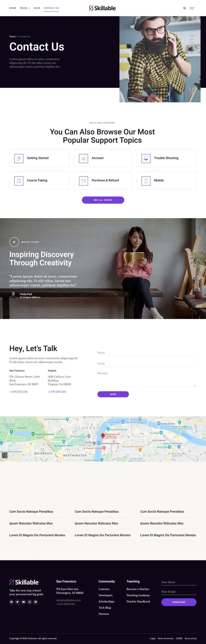
Task: Open the Tech Blog footer link
Action: tap(105, 608)
